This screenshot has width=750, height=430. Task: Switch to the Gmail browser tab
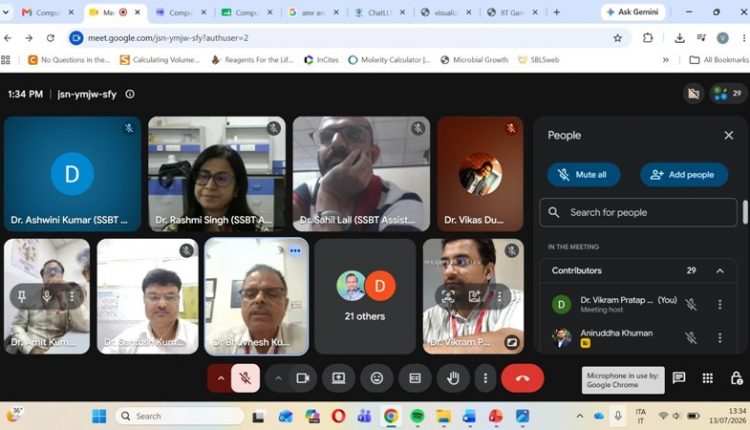48,12
